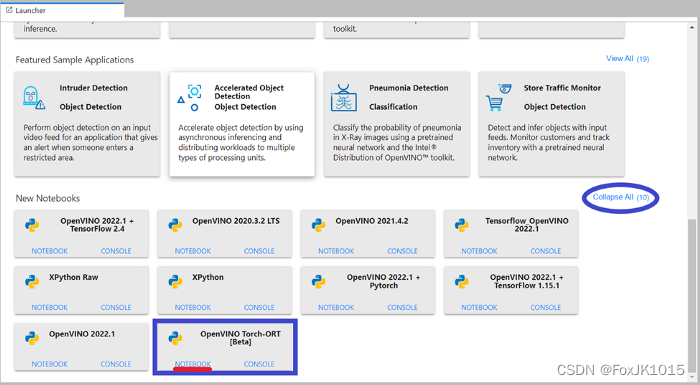The width and height of the screenshot is (700, 385).
Task: Click Python icon for OpenVINO 2020.3.2 LTS
Action: coord(175,225)
